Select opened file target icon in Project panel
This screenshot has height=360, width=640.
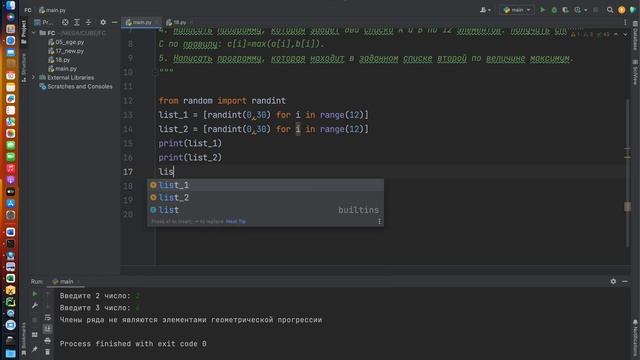[x=65, y=22]
